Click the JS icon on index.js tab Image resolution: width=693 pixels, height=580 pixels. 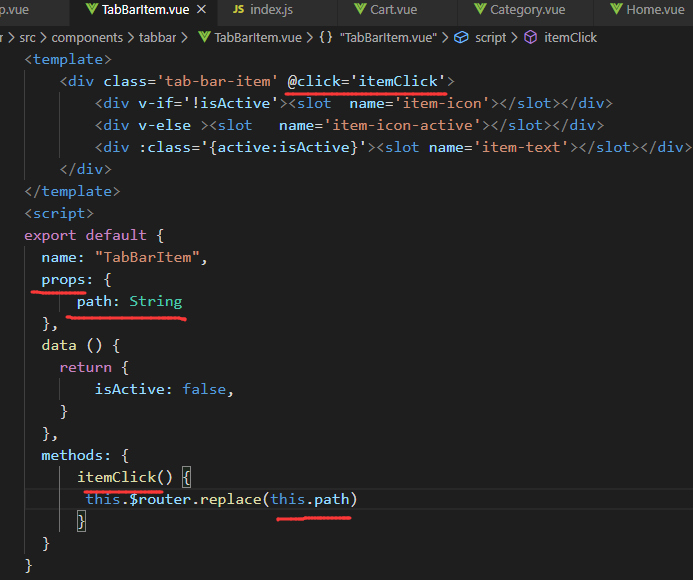(238, 10)
